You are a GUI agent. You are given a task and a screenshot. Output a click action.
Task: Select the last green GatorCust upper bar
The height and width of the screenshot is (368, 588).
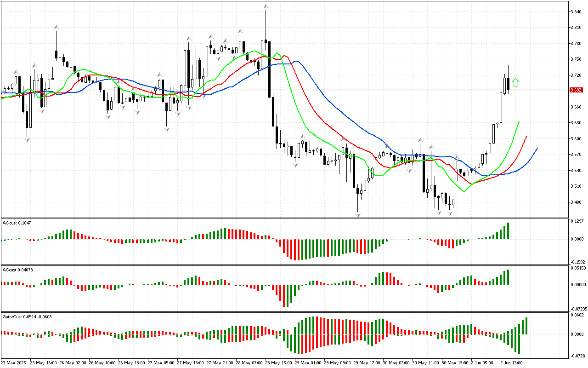[x=526, y=326]
